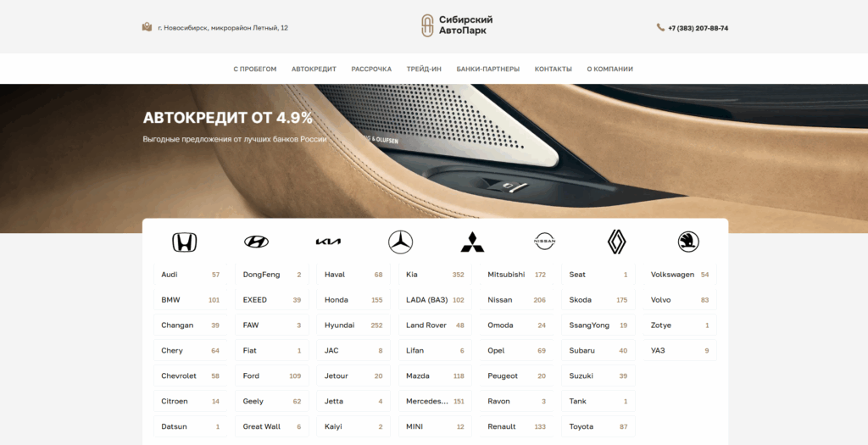This screenshot has height=445, width=868.
Task: Click the Kia brand logo icon
Action: [x=328, y=242]
